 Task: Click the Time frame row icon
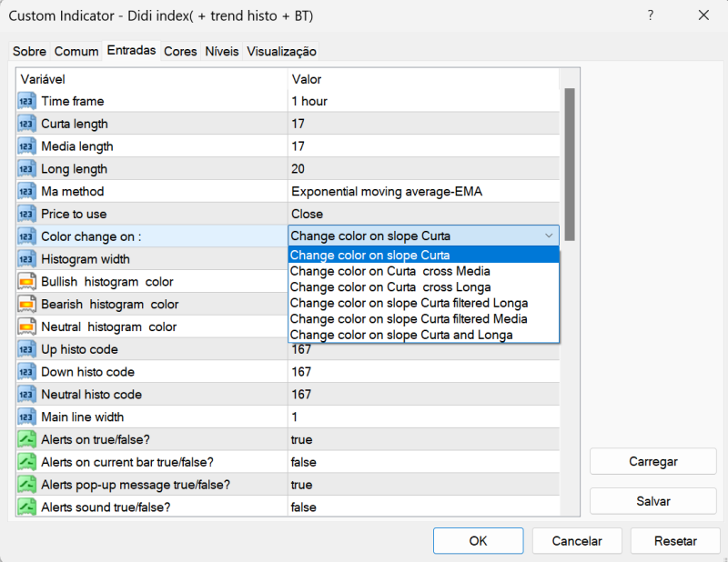[x=26, y=101]
